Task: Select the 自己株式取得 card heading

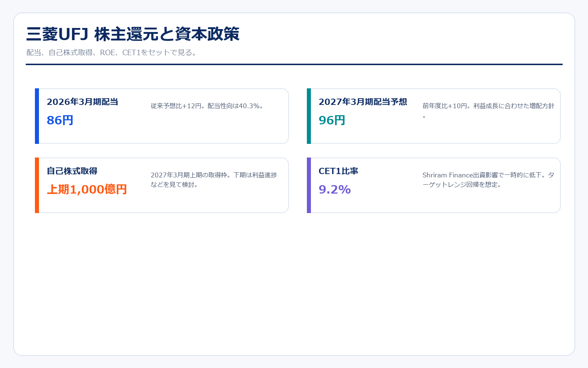Action: click(x=72, y=171)
